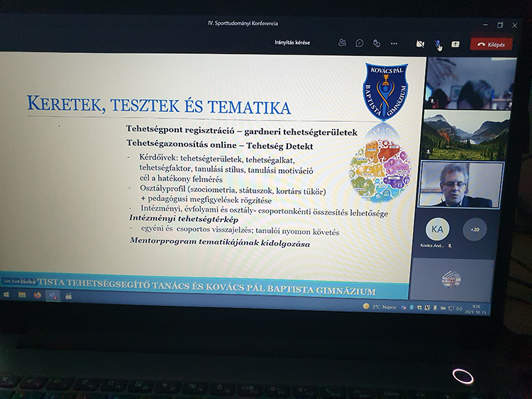Open File Explorer from taskbar
The image size is (532, 399).
point(22,295)
